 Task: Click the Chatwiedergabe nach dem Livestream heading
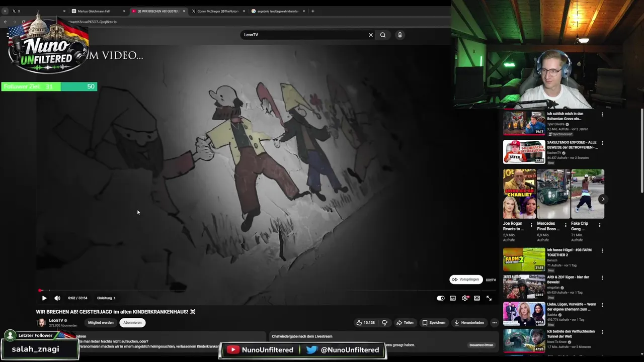click(x=302, y=336)
